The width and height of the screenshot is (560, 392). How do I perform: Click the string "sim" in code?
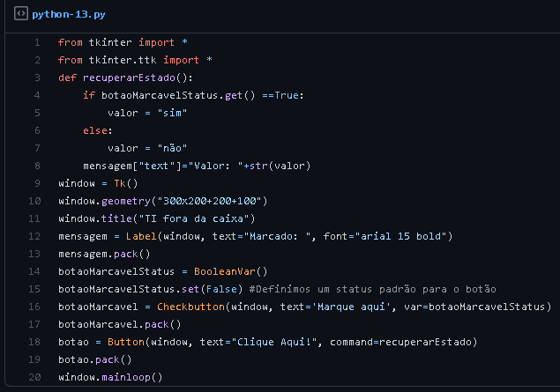[172, 113]
